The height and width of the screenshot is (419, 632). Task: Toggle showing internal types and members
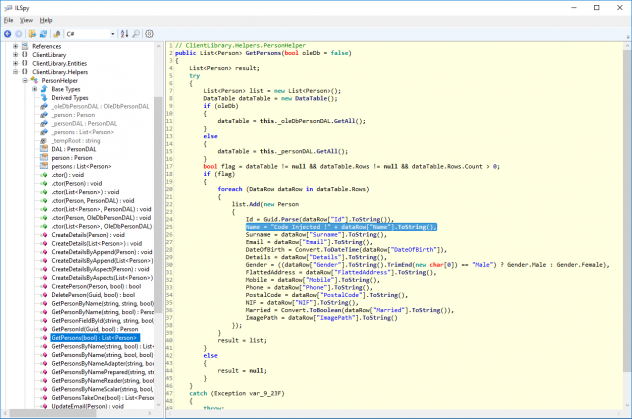point(57,34)
